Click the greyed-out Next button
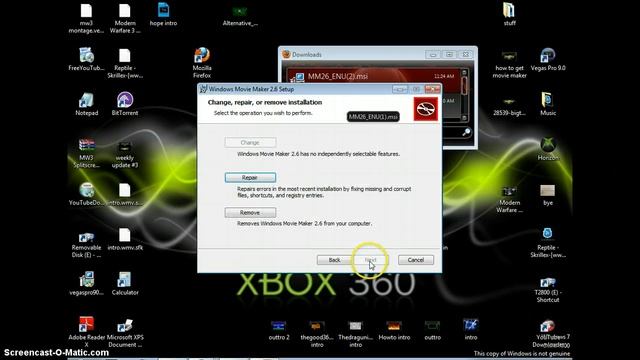Screen dimensions: 640x360 click(x=370, y=260)
